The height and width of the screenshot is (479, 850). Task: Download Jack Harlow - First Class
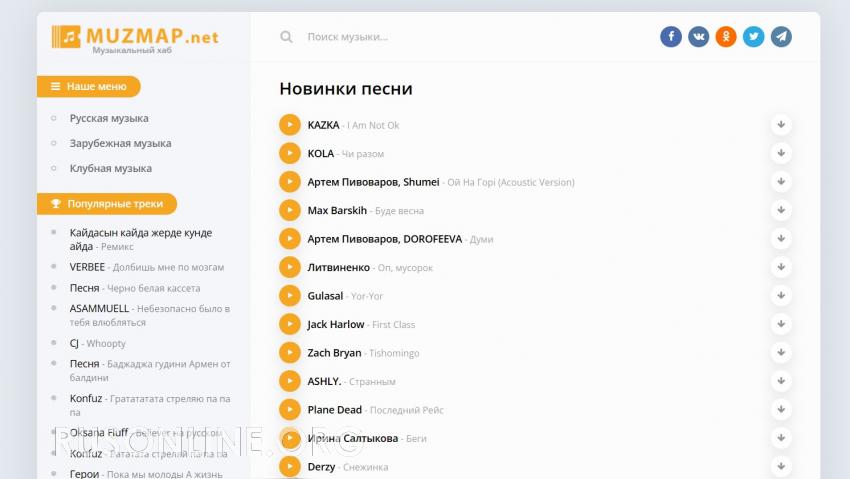[x=781, y=324]
